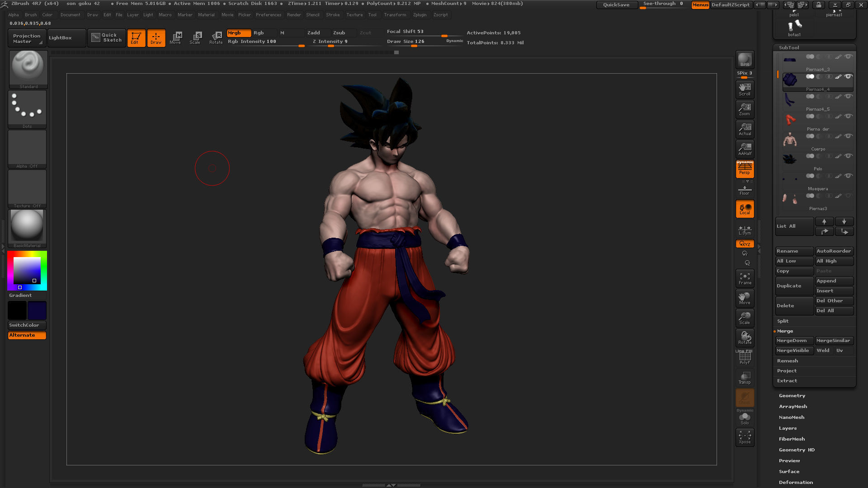
Task: Click the right-shelf Move icon
Action: (x=745, y=298)
